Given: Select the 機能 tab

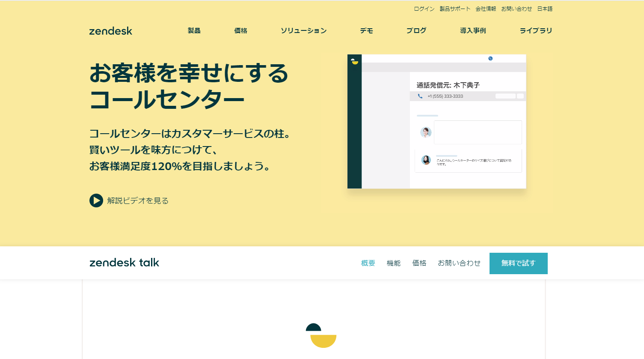Looking at the screenshot, I should 394,263.
